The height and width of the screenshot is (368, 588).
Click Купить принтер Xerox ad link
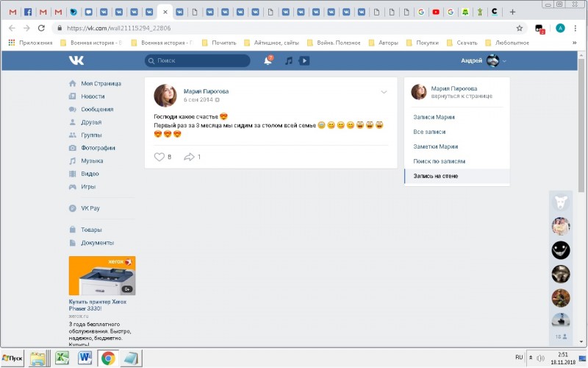click(98, 305)
